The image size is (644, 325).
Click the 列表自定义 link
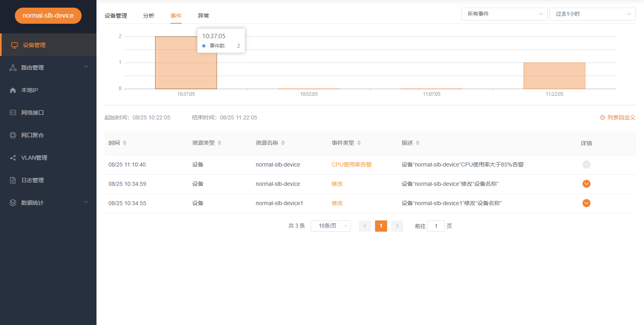click(617, 117)
